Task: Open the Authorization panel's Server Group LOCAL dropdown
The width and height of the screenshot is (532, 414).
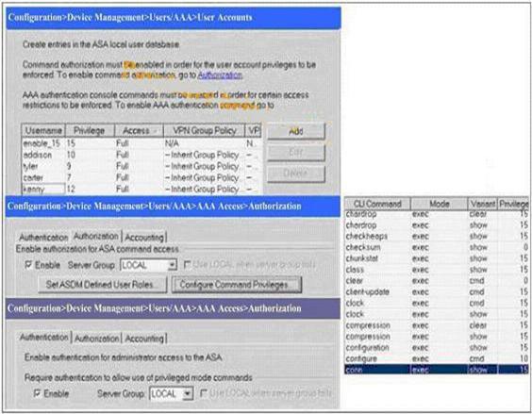Action: pyautogui.click(x=173, y=265)
